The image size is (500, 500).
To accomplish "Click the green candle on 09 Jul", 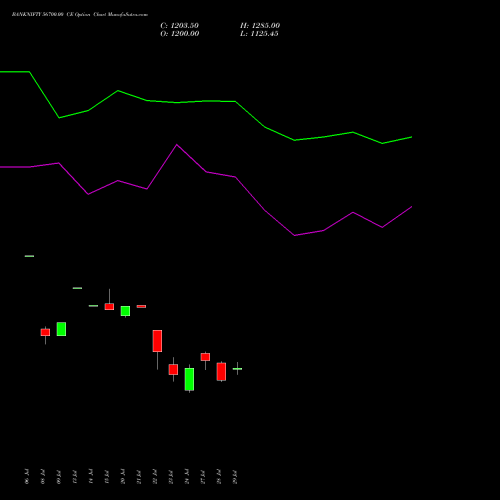I will pyautogui.click(x=61, y=329).
